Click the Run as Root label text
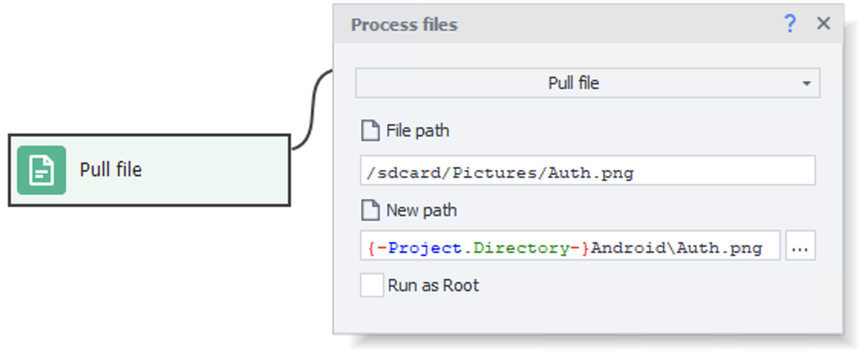 (x=432, y=286)
